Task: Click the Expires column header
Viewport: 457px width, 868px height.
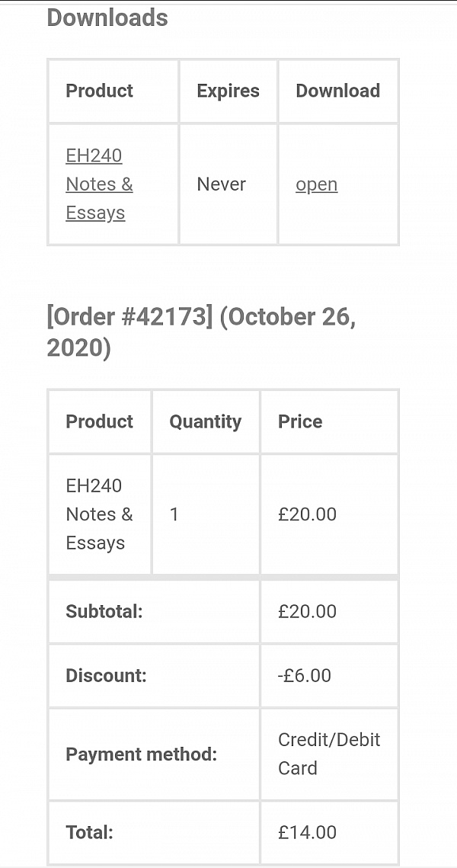Action: 228,91
